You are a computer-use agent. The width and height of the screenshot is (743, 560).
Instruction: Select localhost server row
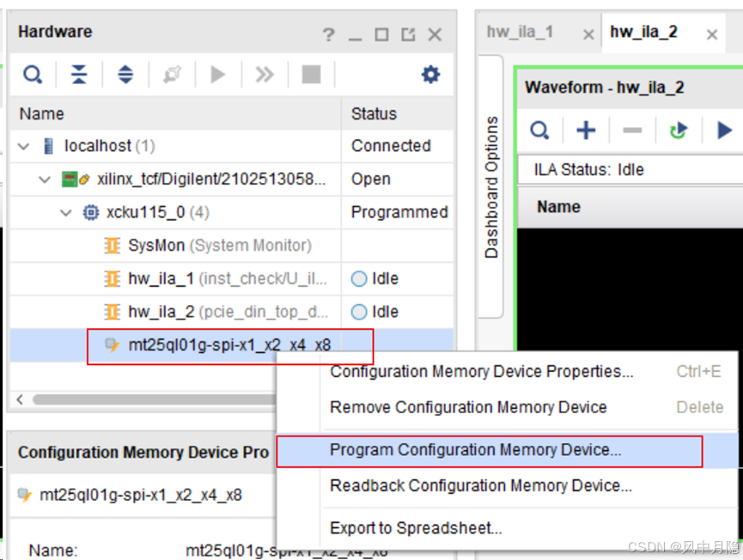(x=231, y=146)
